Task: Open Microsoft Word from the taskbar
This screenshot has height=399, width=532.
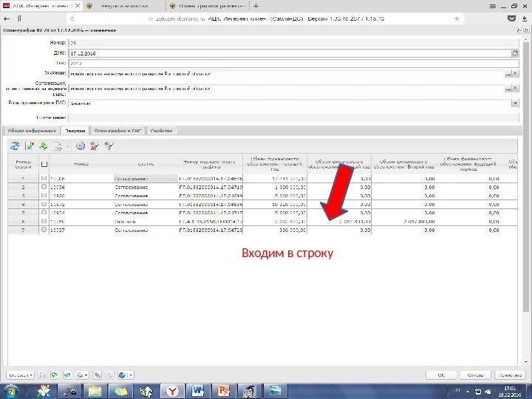Action: (x=198, y=391)
